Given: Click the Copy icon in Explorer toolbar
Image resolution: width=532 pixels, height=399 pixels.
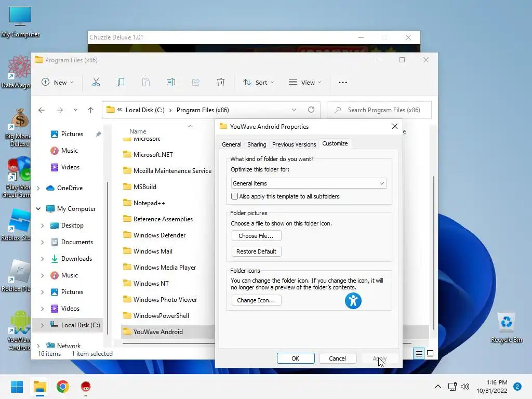Looking at the screenshot, I should [x=121, y=82].
